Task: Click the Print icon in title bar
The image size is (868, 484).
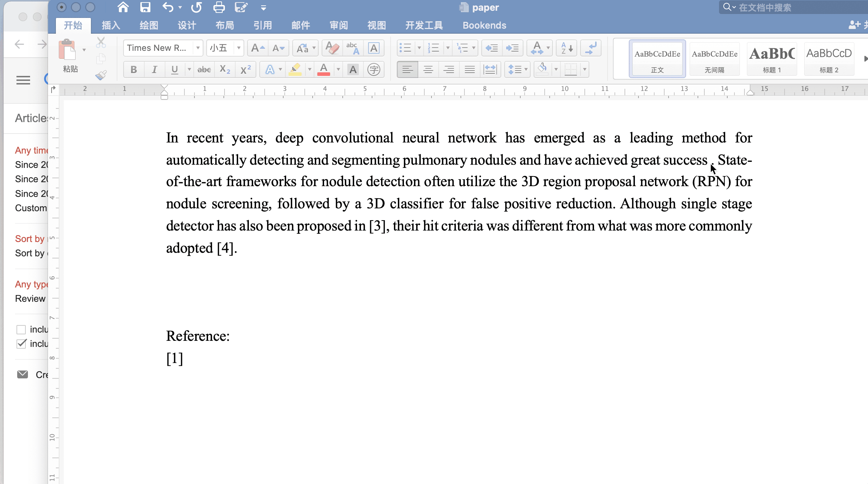Action: 219,7
